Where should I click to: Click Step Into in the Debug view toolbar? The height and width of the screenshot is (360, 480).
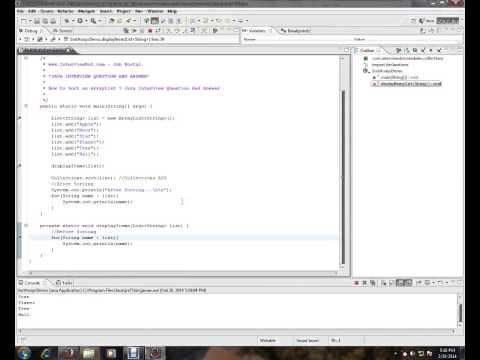[168, 31]
